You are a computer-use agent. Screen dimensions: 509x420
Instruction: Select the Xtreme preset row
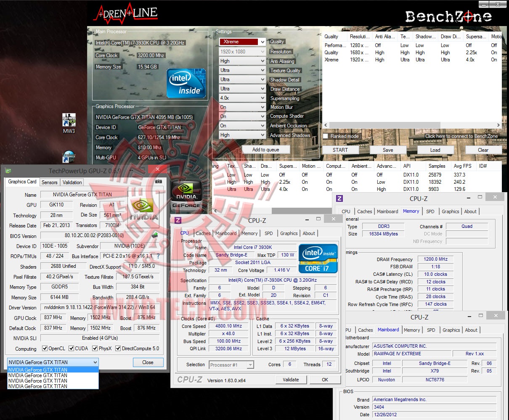(412, 60)
